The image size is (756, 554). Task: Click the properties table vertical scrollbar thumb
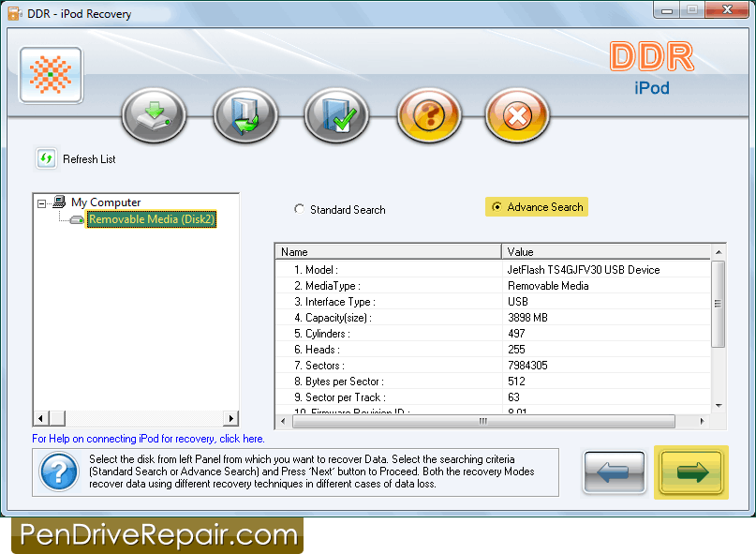click(x=719, y=304)
